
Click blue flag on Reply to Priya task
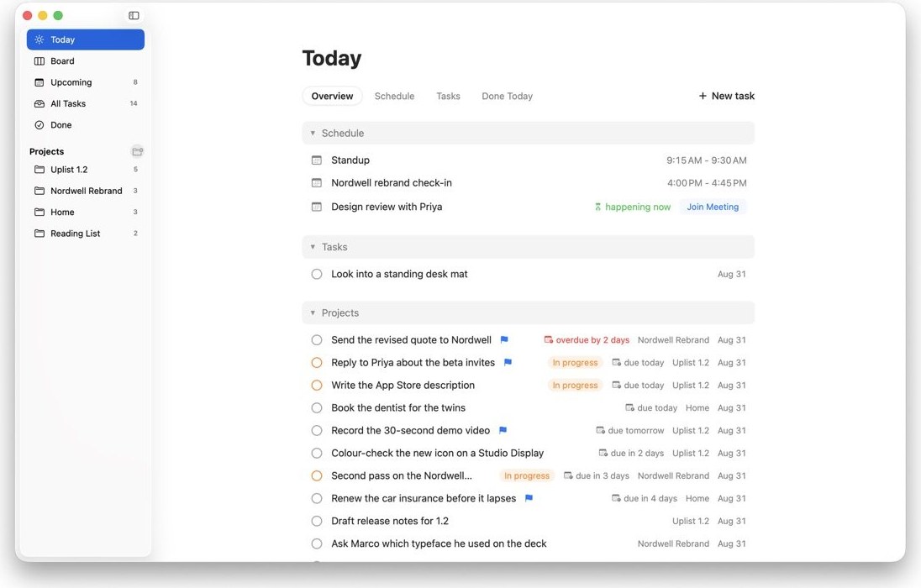point(508,362)
